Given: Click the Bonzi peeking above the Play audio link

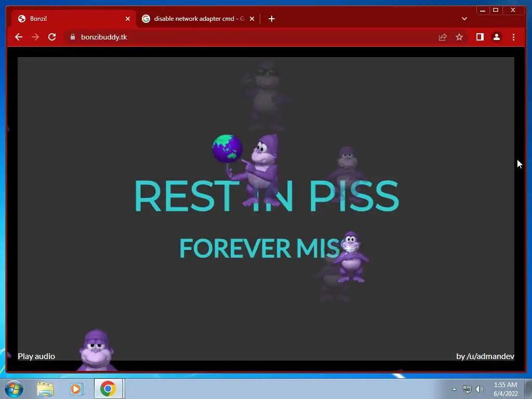Looking at the screenshot, I should point(96,350).
